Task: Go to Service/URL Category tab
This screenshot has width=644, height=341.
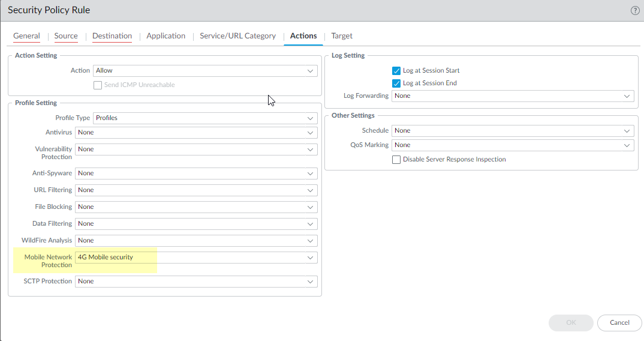Action: (237, 36)
